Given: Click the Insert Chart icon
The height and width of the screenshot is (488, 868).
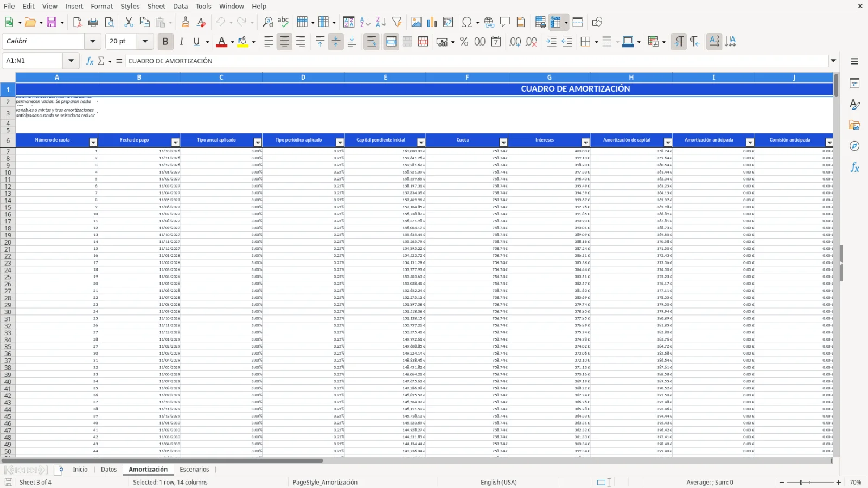Looking at the screenshot, I should (432, 22).
